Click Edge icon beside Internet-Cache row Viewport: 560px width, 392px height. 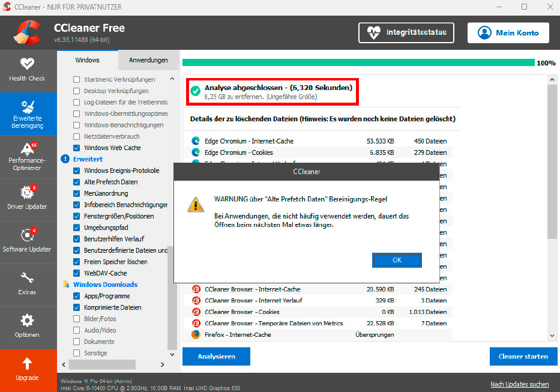pyautogui.click(x=196, y=141)
